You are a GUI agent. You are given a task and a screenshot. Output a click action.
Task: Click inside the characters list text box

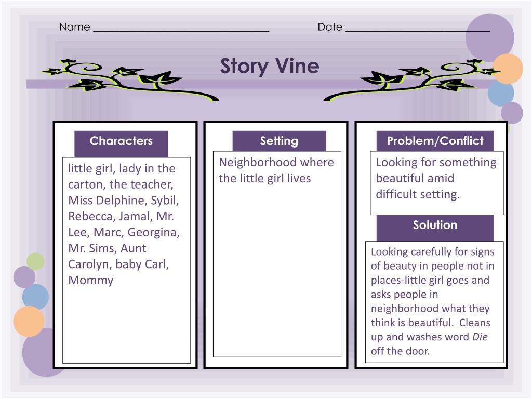click(x=127, y=260)
